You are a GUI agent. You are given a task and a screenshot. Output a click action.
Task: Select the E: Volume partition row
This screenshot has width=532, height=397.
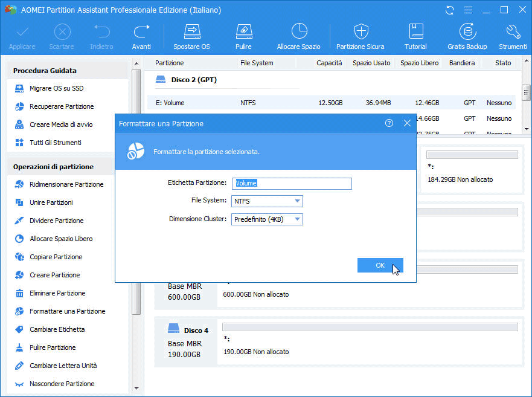(331, 103)
